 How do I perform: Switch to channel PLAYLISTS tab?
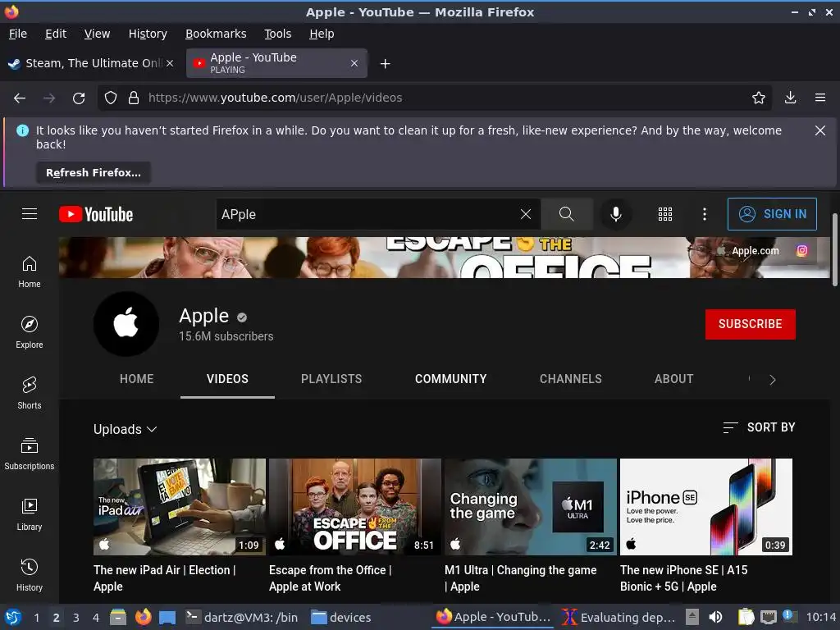pos(331,379)
